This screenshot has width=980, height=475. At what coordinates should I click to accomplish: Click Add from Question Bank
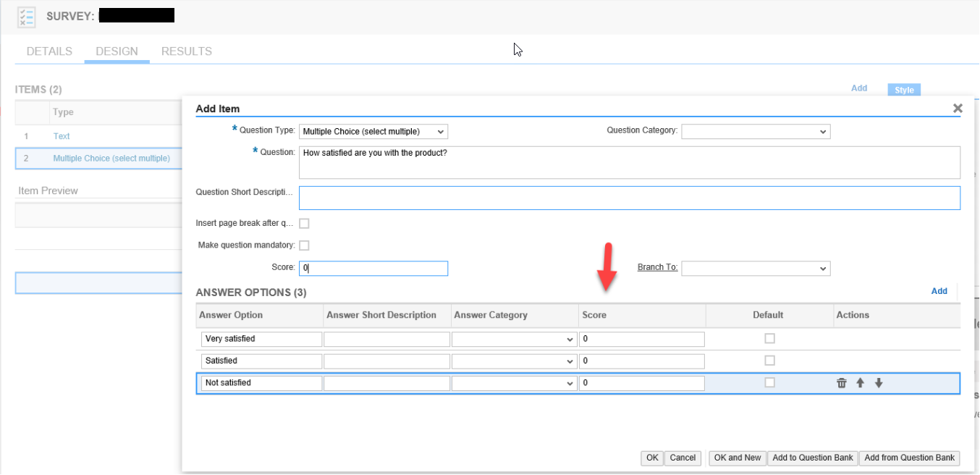pyautogui.click(x=910, y=458)
